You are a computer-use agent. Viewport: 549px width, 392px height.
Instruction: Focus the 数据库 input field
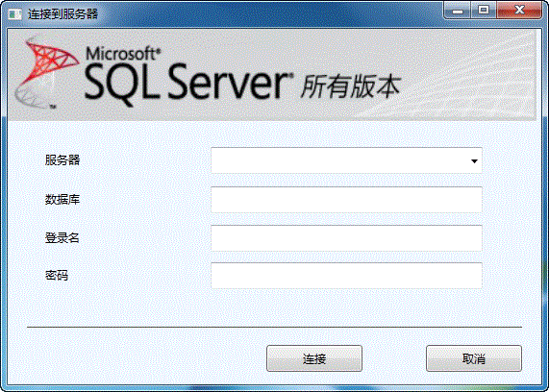346,200
